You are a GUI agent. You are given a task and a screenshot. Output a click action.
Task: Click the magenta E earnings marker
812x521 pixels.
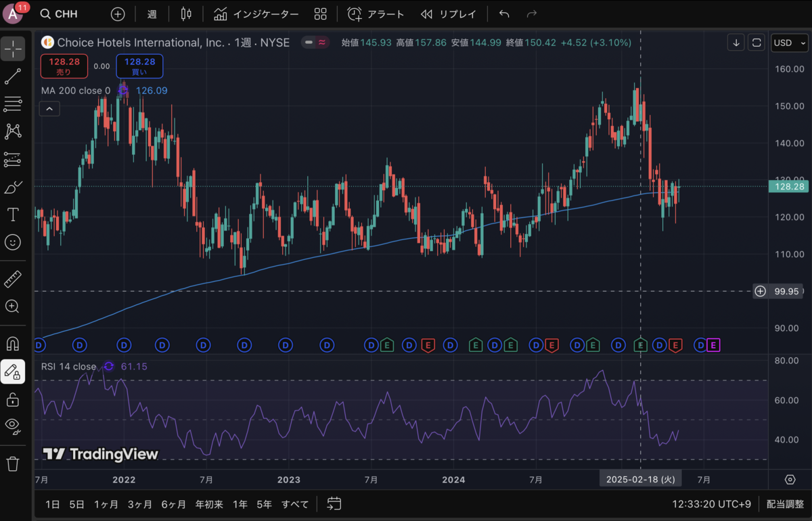713,346
